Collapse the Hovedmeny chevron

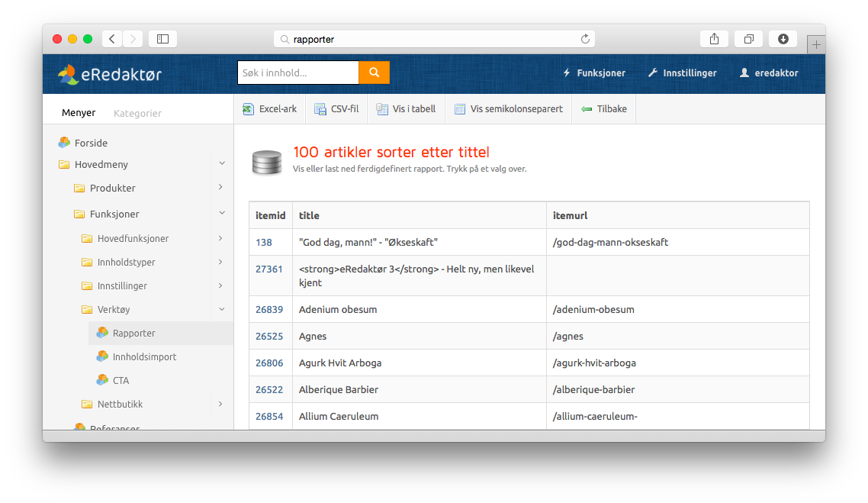pos(222,163)
